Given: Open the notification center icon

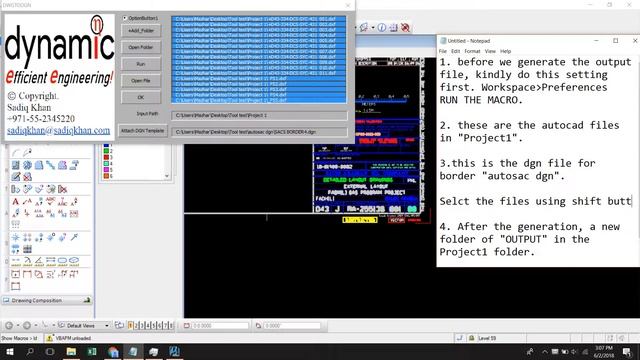Looking at the screenshot, I should (x=627, y=351).
